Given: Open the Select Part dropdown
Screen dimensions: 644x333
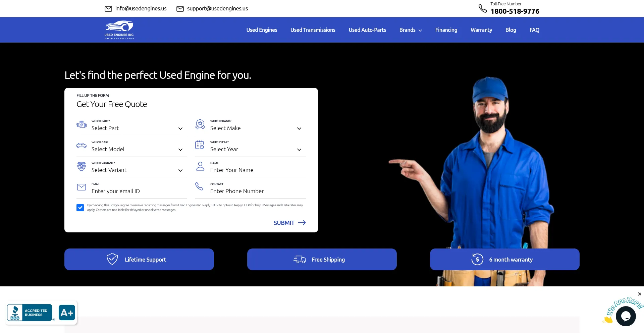Looking at the screenshot, I should click(138, 128).
